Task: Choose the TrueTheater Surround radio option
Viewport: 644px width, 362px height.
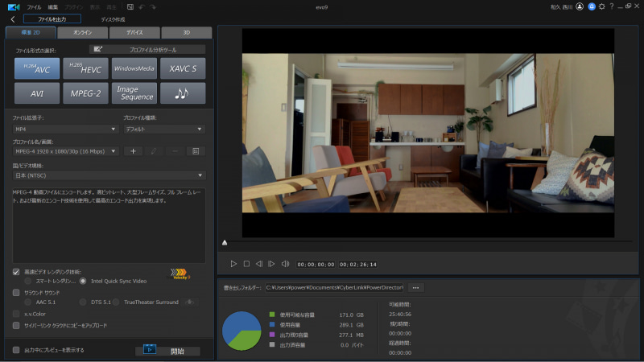Action: click(116, 302)
